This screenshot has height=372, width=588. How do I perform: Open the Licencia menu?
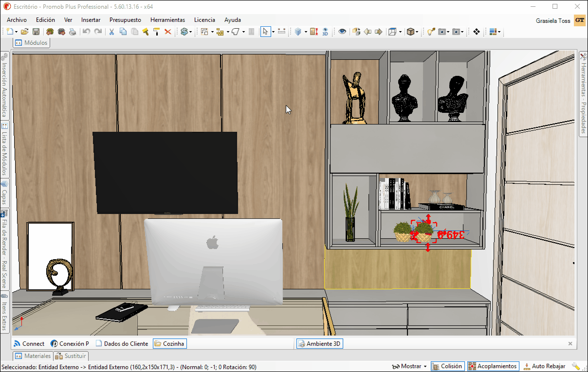click(204, 20)
